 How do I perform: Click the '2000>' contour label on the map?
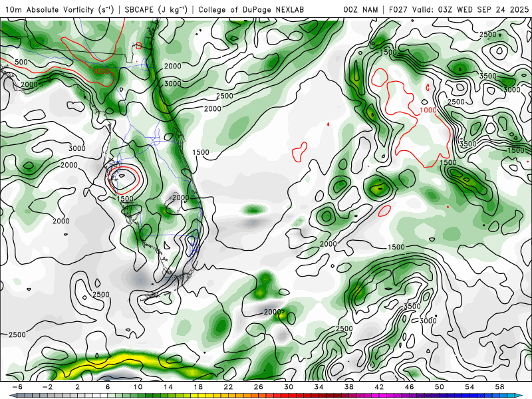(274, 312)
